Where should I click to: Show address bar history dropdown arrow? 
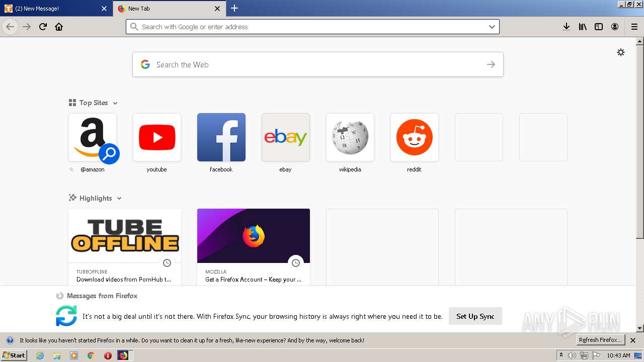[x=492, y=27]
